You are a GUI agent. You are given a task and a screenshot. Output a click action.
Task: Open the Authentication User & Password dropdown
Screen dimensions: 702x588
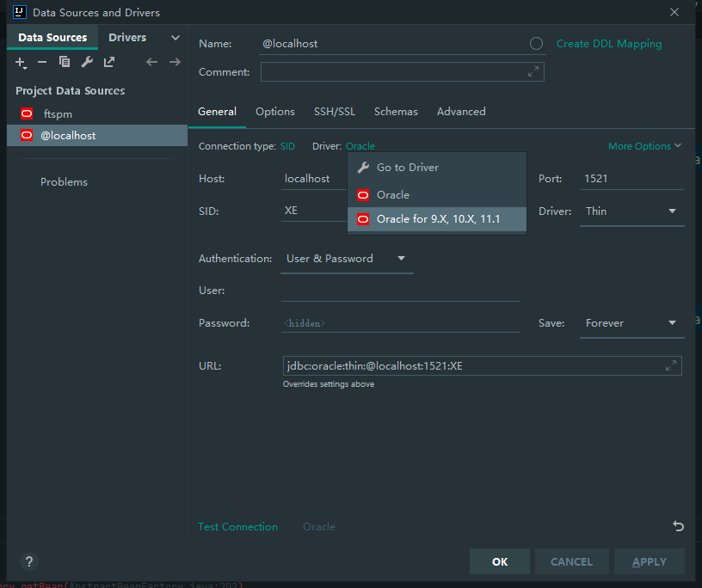click(347, 259)
